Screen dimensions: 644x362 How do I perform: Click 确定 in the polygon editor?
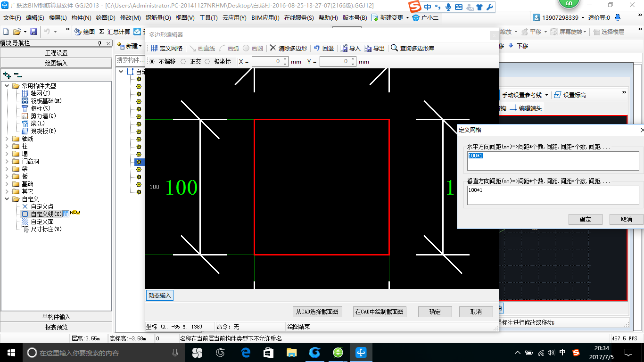coord(435,312)
